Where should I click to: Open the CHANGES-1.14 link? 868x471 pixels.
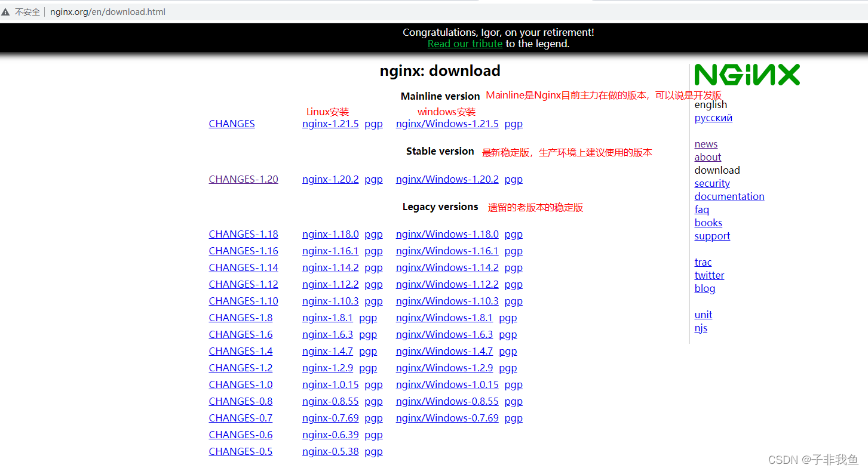pos(243,267)
